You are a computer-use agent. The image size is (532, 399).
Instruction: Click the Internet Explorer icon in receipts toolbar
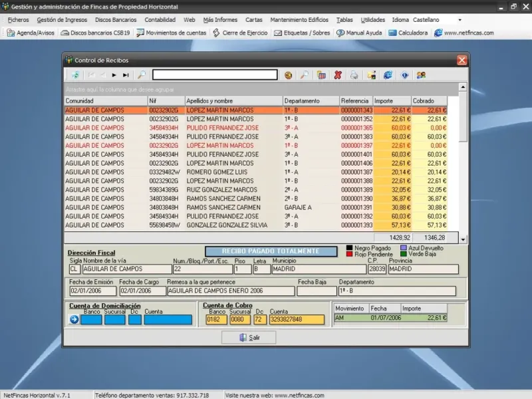[x=388, y=75]
